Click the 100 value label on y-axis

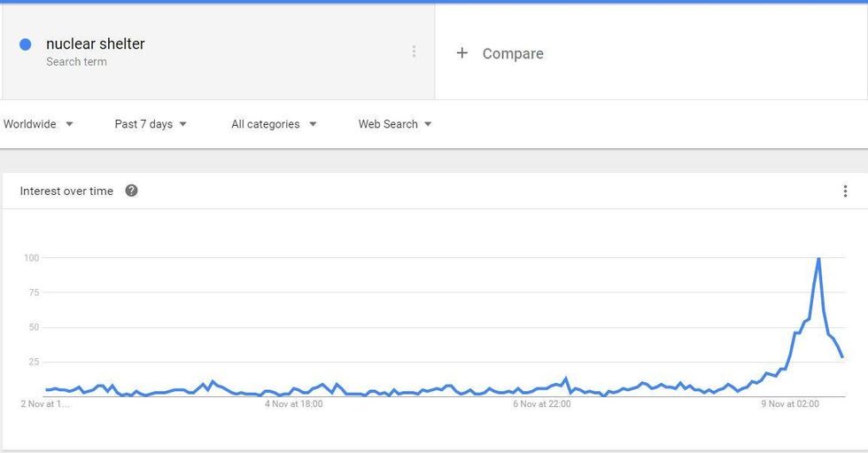[32, 257]
